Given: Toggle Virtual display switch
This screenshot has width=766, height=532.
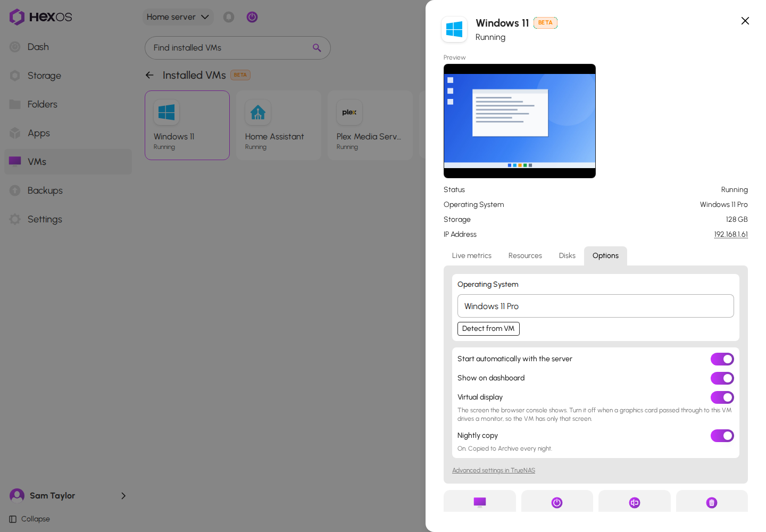Looking at the screenshot, I should pos(722,397).
